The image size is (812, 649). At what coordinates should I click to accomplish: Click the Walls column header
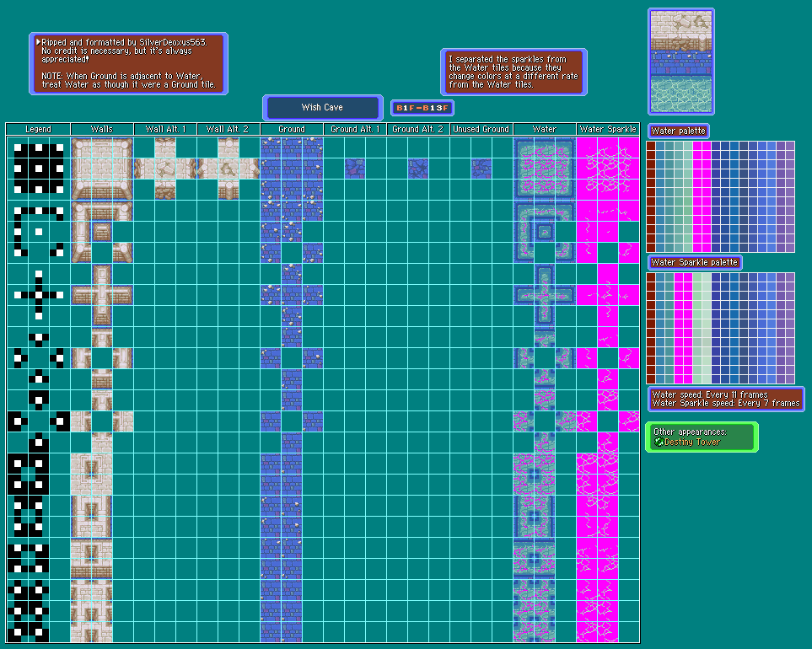click(x=101, y=129)
